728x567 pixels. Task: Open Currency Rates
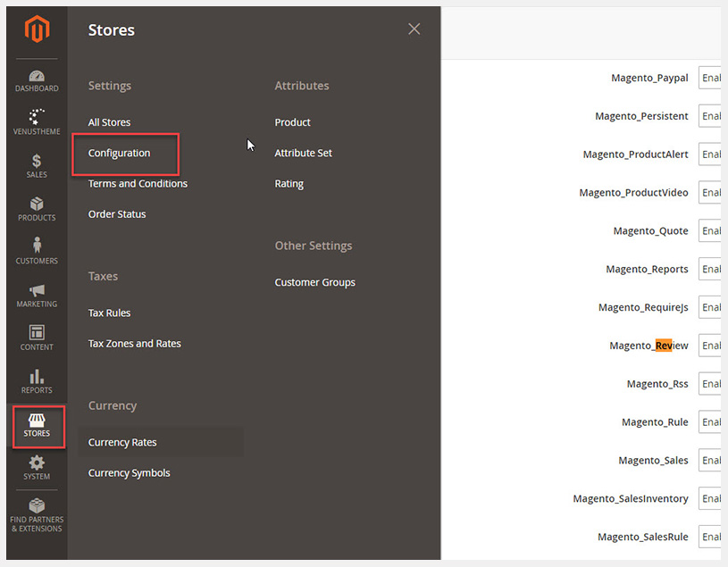tap(122, 442)
